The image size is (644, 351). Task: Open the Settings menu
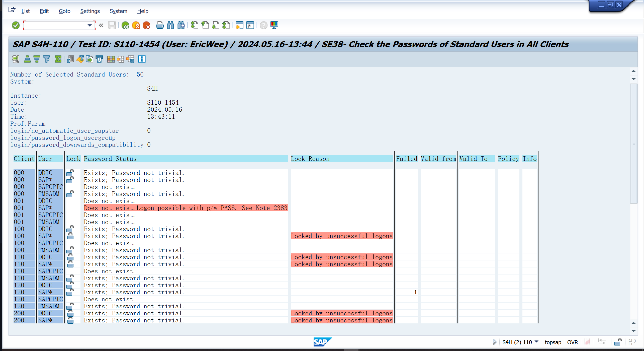click(90, 11)
